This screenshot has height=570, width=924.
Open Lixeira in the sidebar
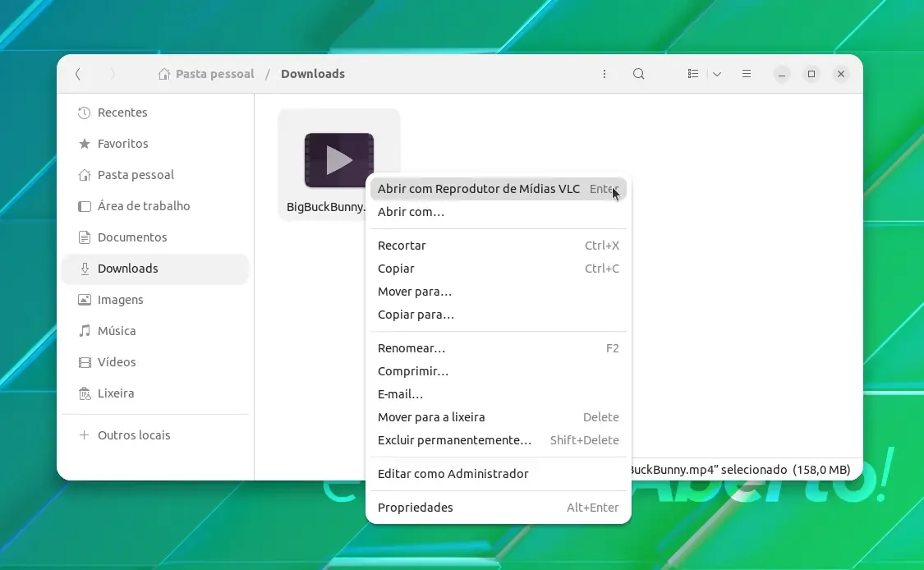coord(155,393)
